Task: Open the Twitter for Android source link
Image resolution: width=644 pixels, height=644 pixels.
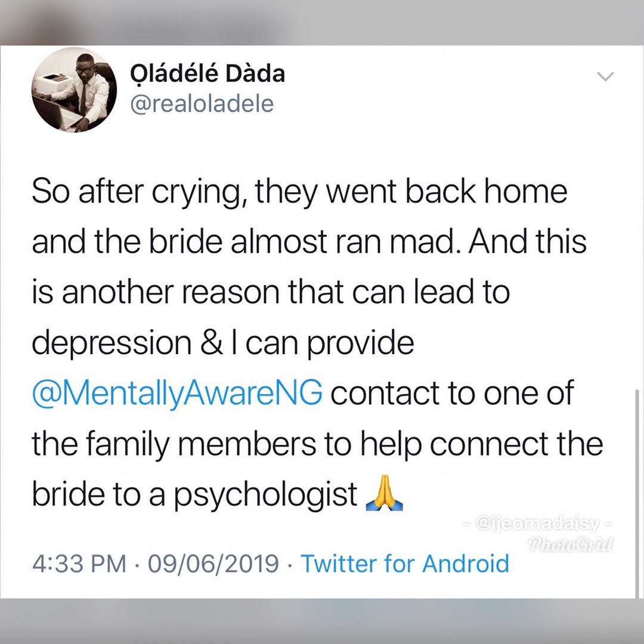Action: tap(405, 563)
